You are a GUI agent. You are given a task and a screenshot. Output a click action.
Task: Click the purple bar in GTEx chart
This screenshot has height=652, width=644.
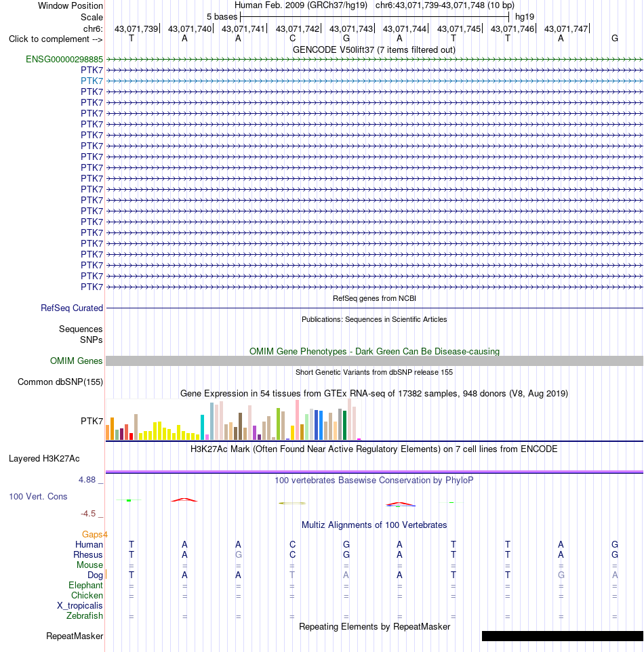255,433
